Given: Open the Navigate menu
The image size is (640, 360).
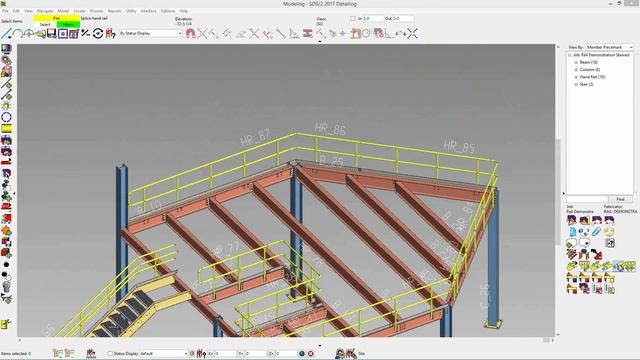Looking at the screenshot, I should click(45, 11).
